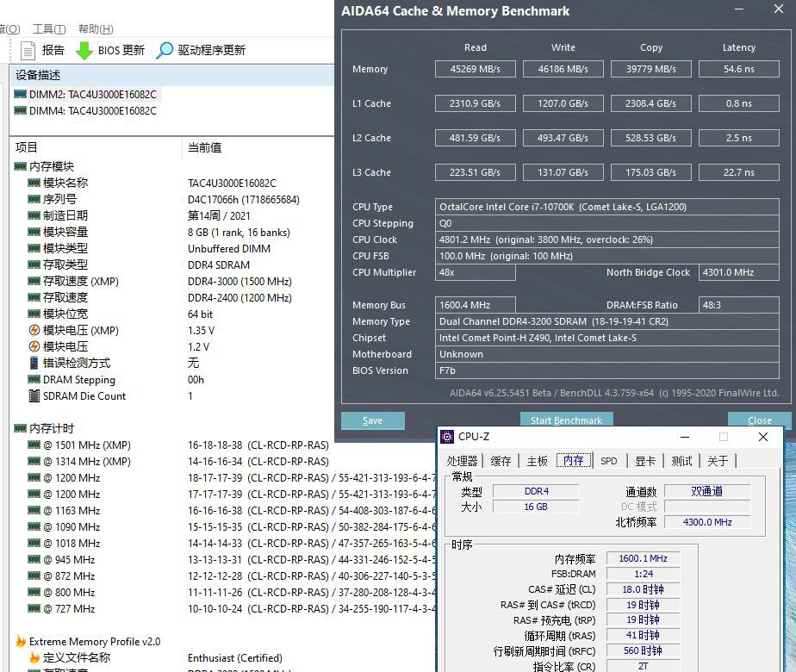Open the Processor tab in CPU-Z
Screen dimensions: 796x672
coord(462,461)
